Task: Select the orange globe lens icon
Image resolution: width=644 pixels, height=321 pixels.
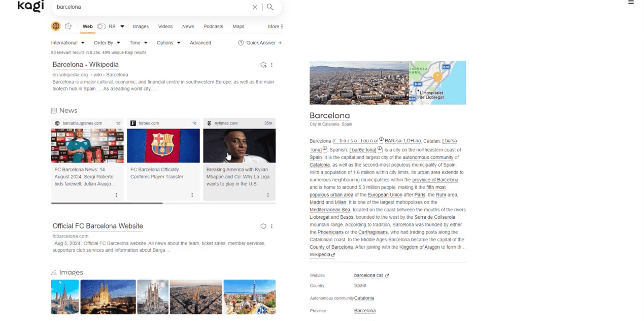Action: [x=56, y=26]
